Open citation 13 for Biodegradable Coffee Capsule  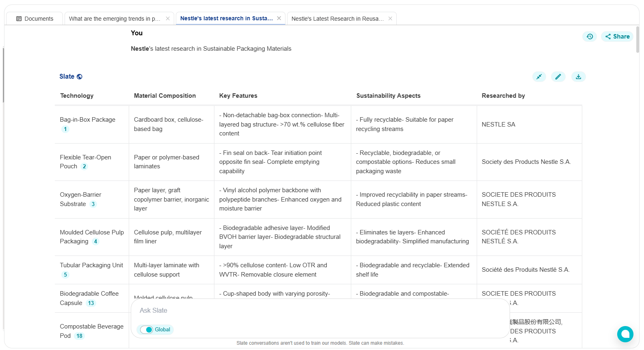91,303
